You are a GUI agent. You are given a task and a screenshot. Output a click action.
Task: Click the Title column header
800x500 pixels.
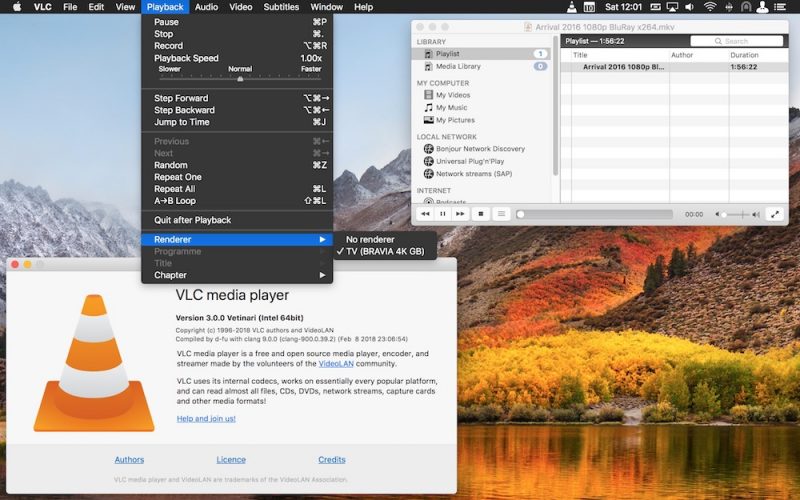619,55
